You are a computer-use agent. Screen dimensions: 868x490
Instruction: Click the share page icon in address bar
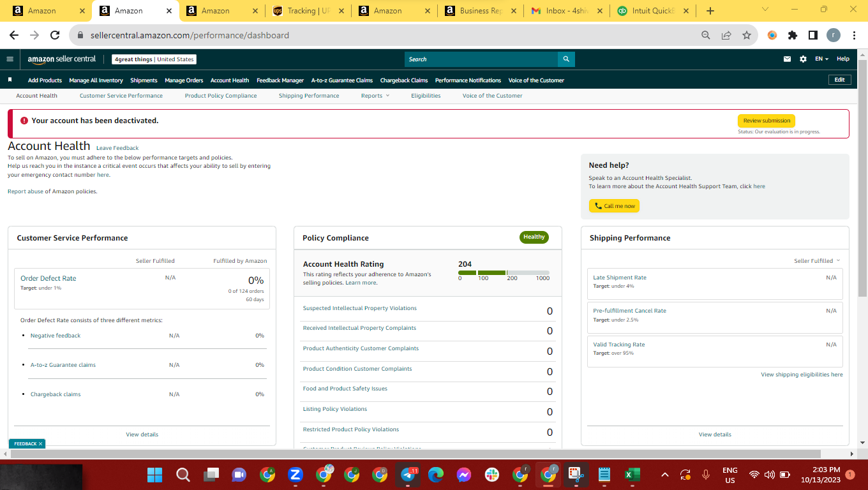click(x=726, y=36)
